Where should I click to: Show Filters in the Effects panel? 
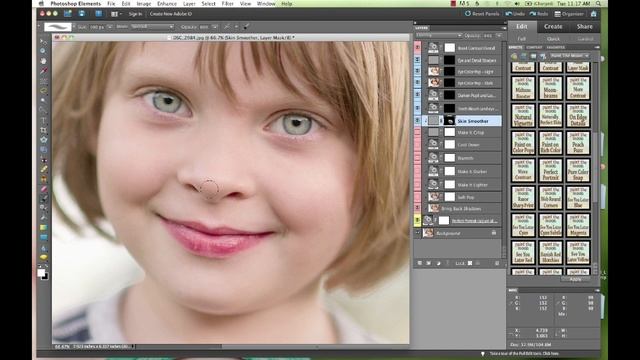point(514,56)
